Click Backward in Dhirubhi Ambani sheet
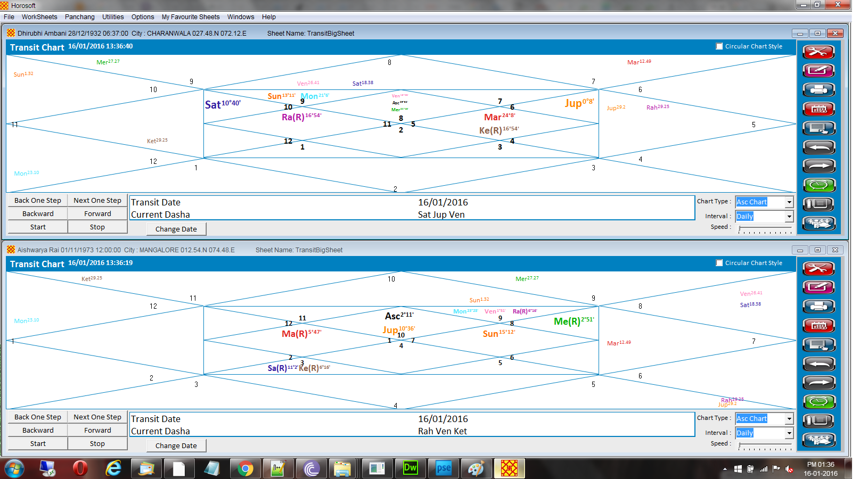The image size is (868, 479). (x=38, y=214)
